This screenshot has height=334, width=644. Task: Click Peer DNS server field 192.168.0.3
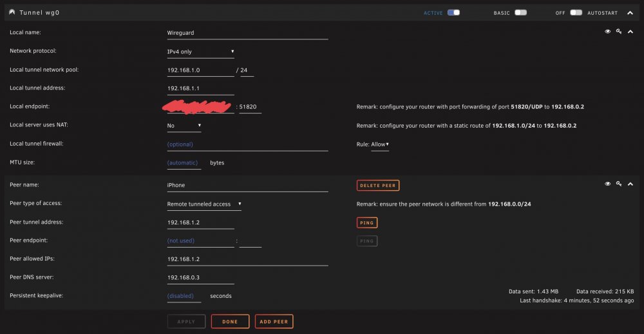pos(200,278)
